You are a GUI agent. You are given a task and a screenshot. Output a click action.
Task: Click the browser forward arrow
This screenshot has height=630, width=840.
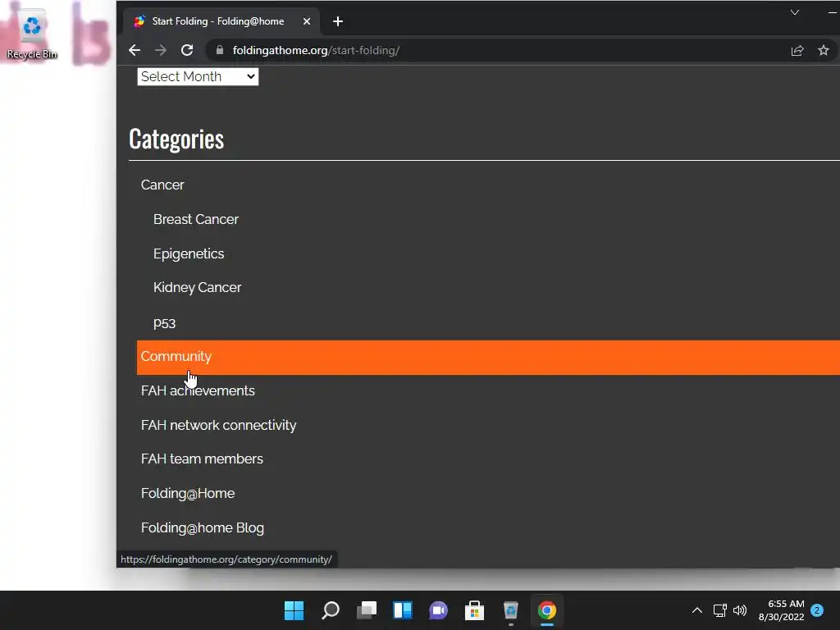pyautogui.click(x=161, y=50)
